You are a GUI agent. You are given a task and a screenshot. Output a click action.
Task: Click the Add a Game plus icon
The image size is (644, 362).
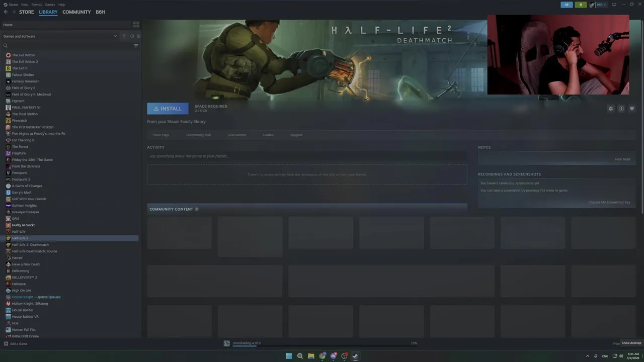(6, 344)
